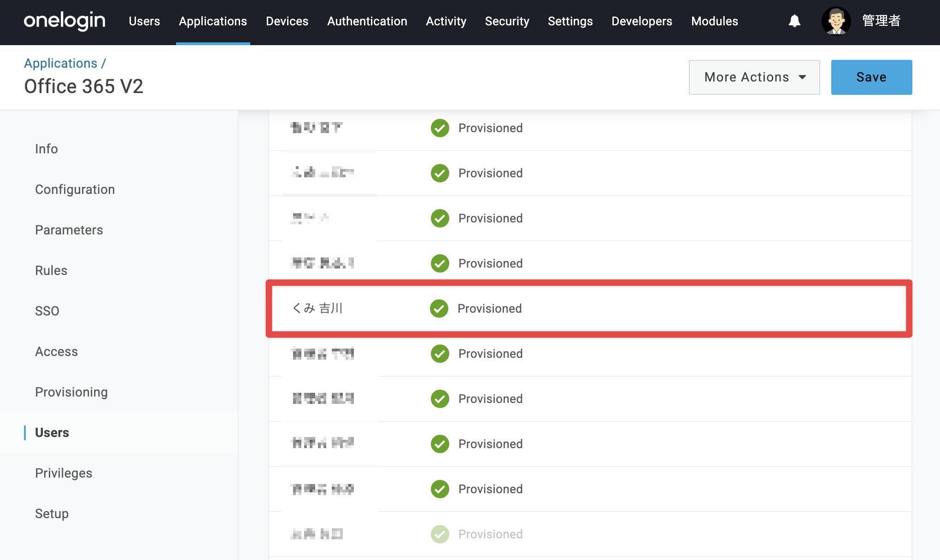Select the Users sidebar tab
The width and height of the screenshot is (940, 560).
coord(52,432)
